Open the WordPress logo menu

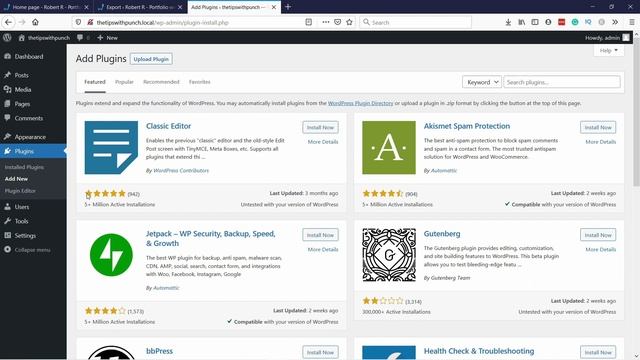click(7, 38)
